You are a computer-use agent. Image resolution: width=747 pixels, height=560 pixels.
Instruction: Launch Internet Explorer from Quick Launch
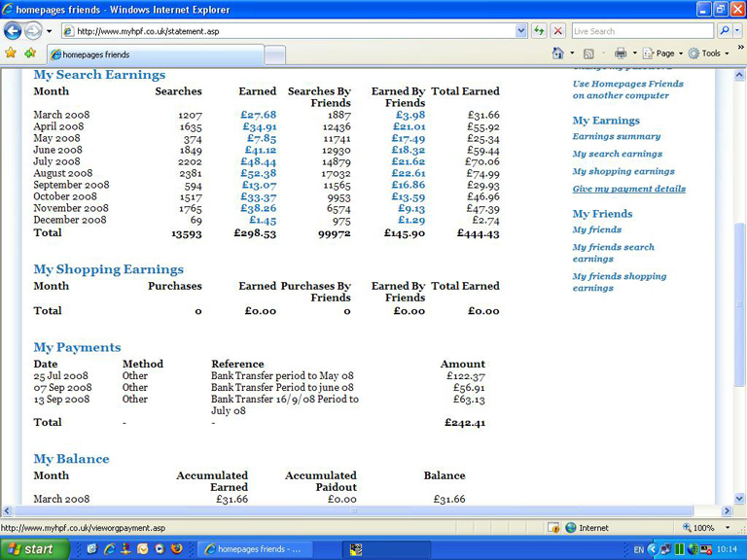(x=110, y=549)
